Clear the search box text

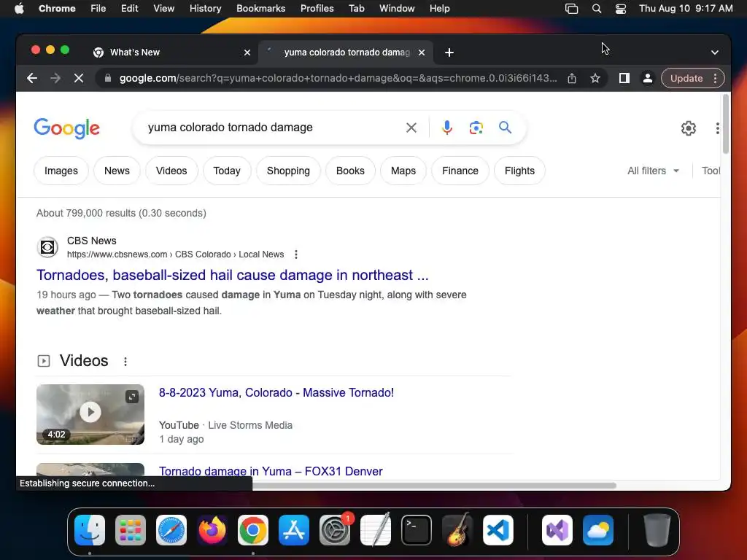(x=411, y=128)
